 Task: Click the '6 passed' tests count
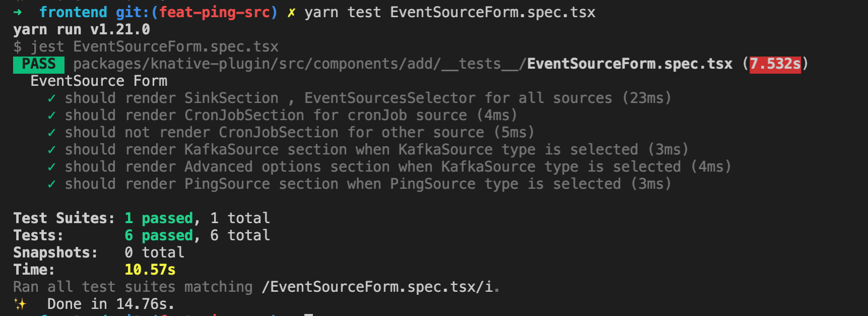click(159, 236)
